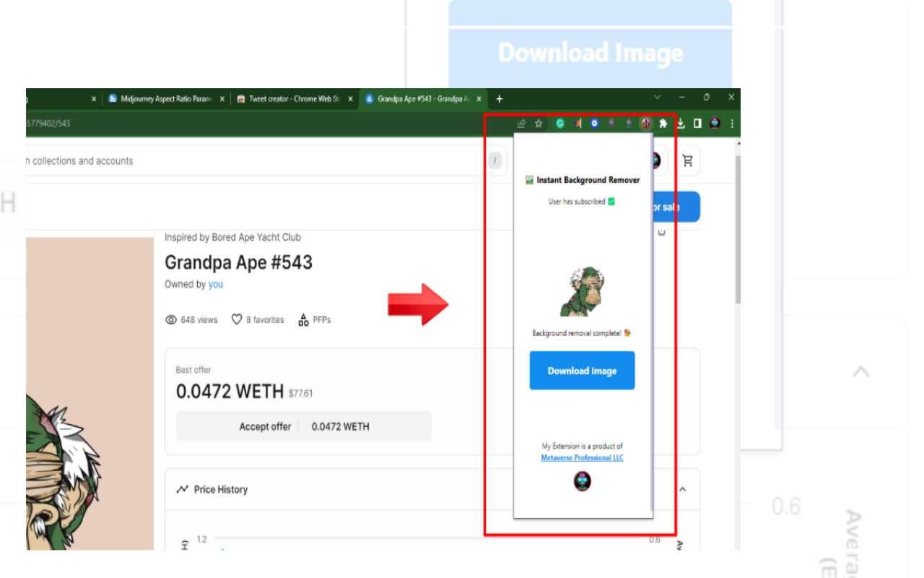Collapse the Price History section
Screen dimensions: 924x578
pyautogui.click(x=682, y=489)
